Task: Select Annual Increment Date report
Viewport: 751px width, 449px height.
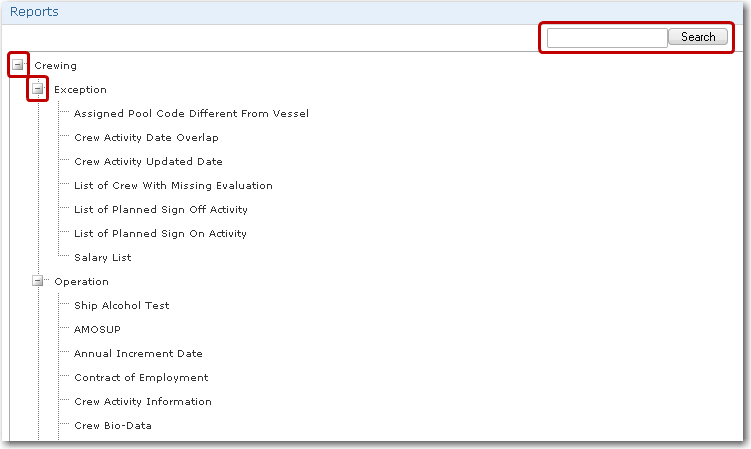Action: pos(138,354)
